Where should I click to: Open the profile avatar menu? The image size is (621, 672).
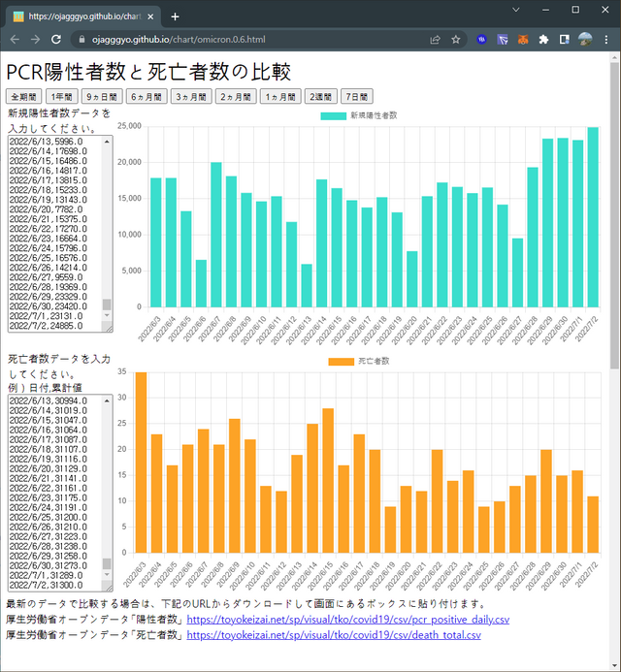pyautogui.click(x=585, y=40)
